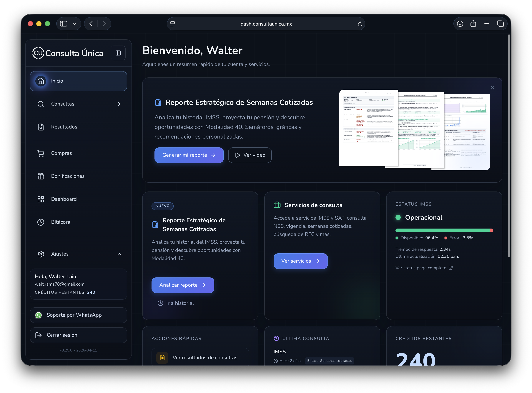Dismiss the Reporte Estratégico banner

492,87
